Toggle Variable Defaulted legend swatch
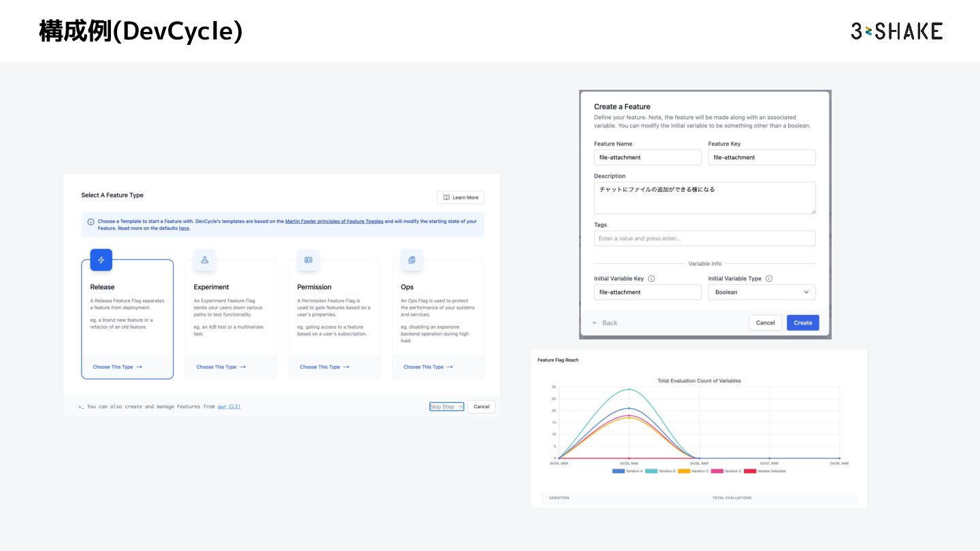Image resolution: width=980 pixels, height=551 pixels. tap(749, 471)
